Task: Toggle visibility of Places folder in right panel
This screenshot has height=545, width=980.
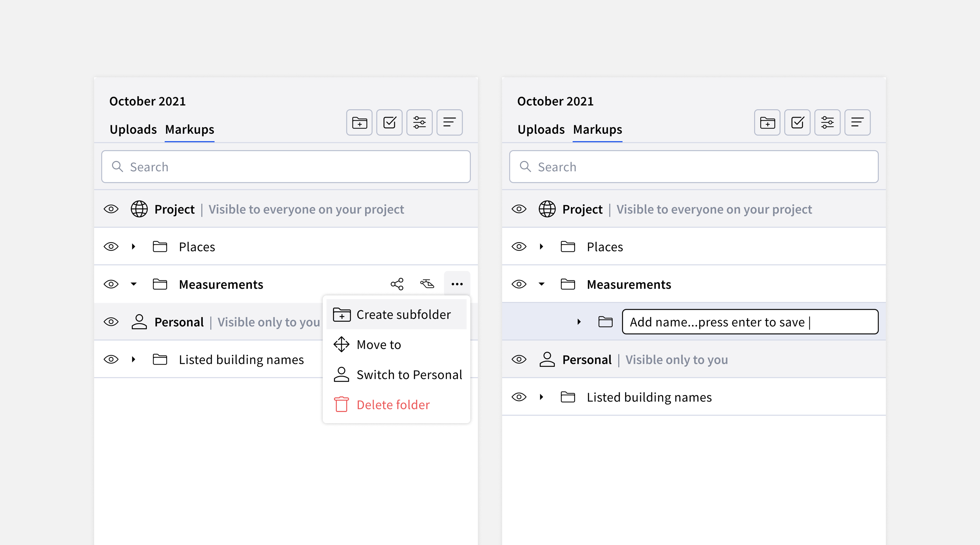Action: 519,247
